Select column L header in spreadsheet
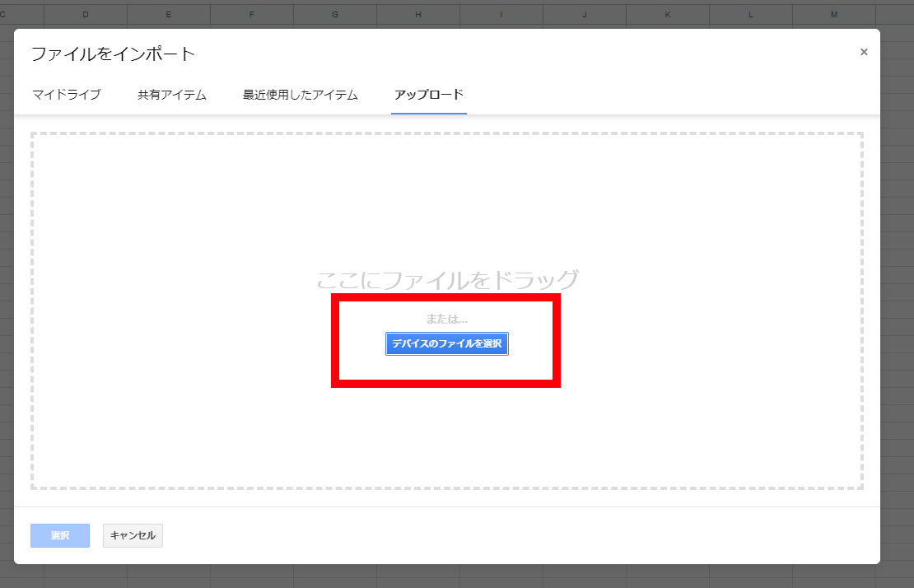The height and width of the screenshot is (588, 914). 751,15
